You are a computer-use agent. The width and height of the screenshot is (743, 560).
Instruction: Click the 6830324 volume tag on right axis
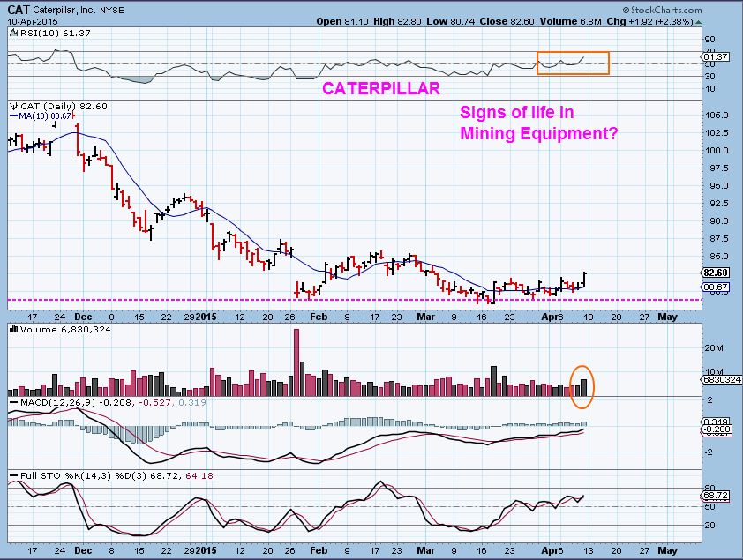(721, 379)
